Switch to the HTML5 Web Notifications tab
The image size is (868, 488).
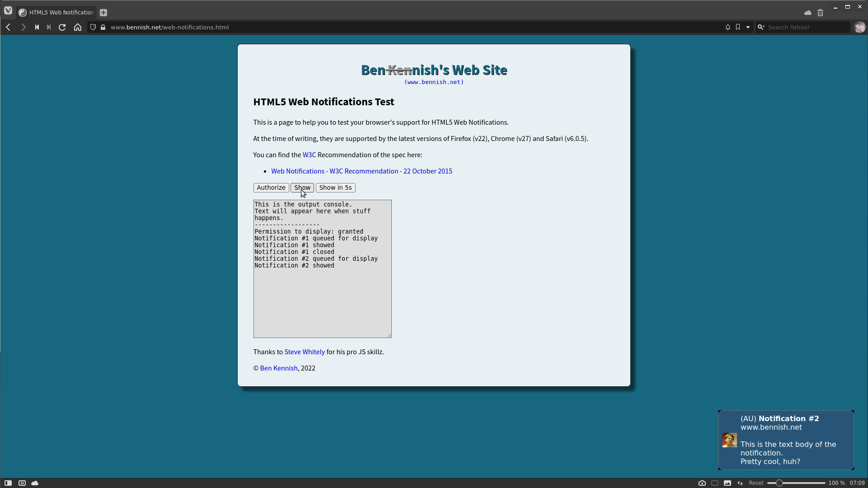[56, 12]
